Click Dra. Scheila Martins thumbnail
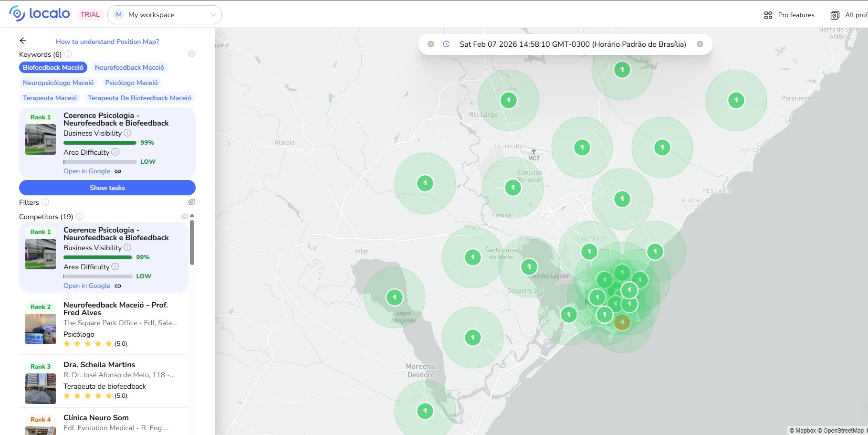This screenshot has height=435, width=868. (41, 389)
